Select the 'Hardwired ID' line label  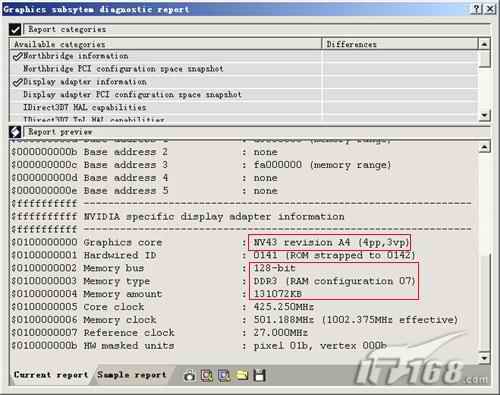[120, 255]
